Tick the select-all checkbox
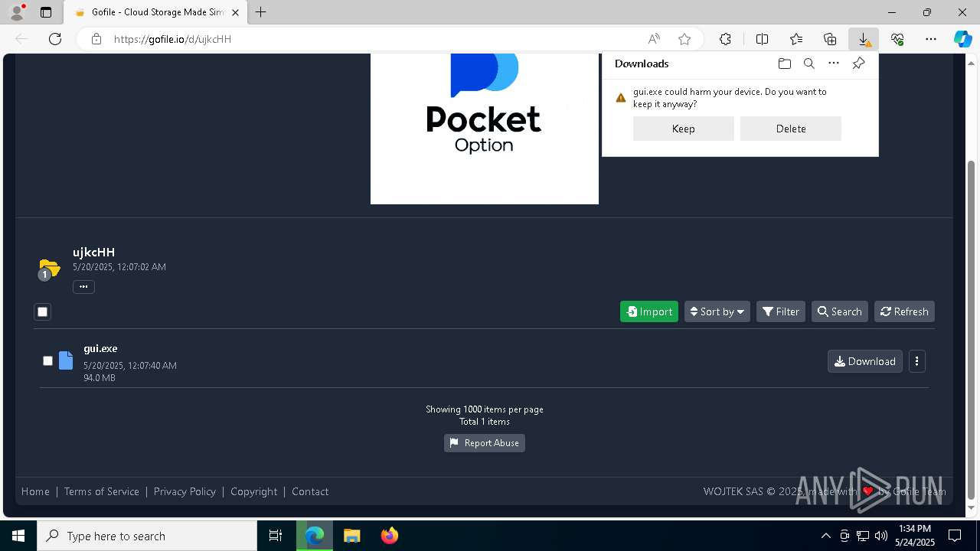Screen dimensions: 980x551 point(43,311)
